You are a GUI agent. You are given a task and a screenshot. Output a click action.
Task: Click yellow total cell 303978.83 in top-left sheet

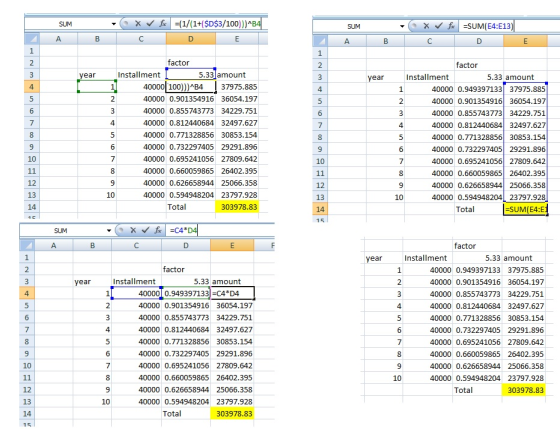(x=237, y=207)
